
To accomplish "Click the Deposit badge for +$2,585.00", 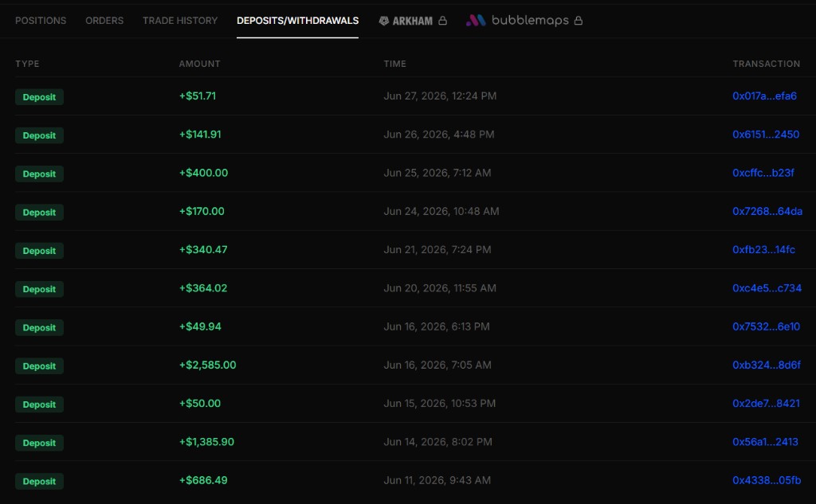I will [39, 366].
